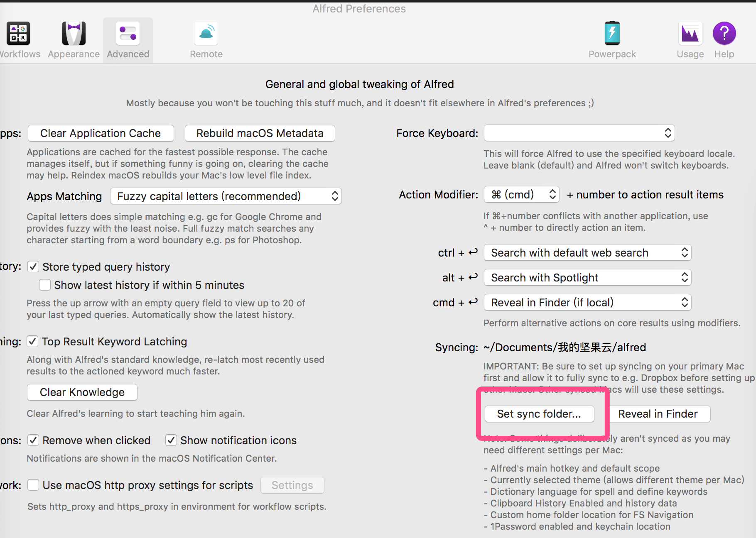Open the Workflows preferences icon
756x538 pixels.
18,33
